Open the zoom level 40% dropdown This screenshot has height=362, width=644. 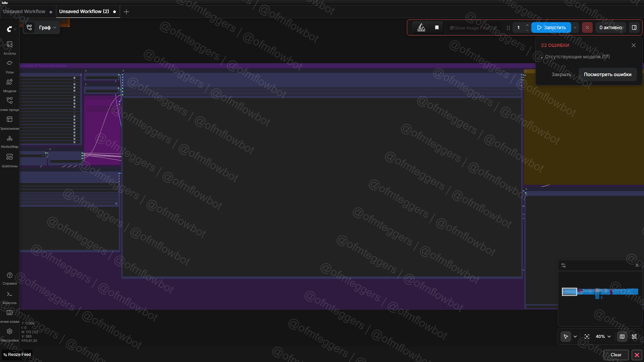point(603,337)
